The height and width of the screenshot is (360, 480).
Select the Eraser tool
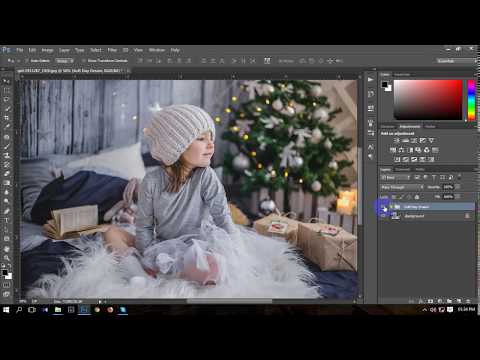coord(6,174)
